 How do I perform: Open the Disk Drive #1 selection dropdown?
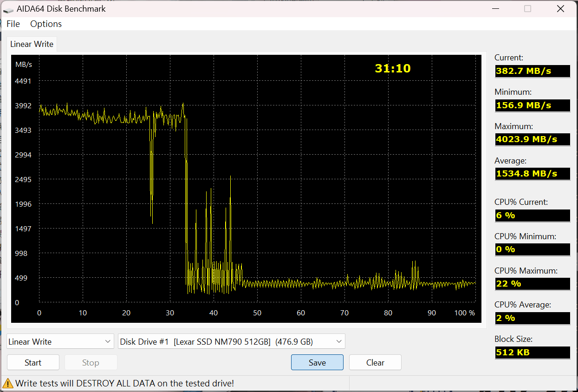pos(232,341)
